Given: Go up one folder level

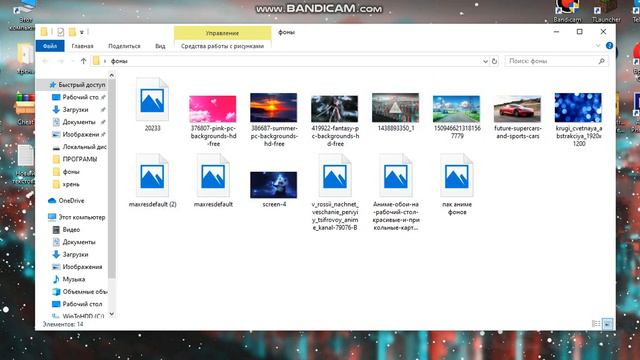Looking at the screenshot, I should pyautogui.click(x=83, y=61).
